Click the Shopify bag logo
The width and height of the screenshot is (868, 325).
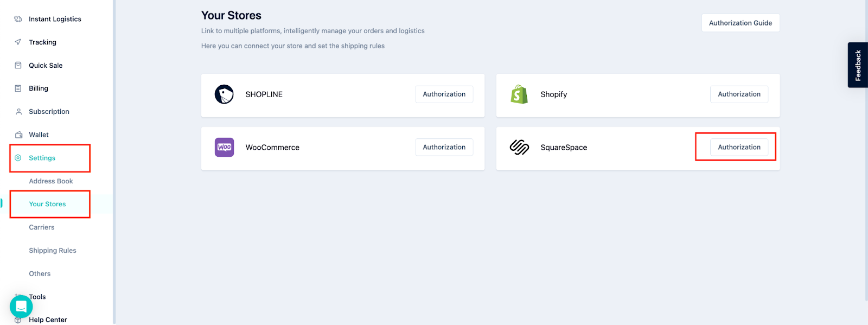click(x=519, y=94)
